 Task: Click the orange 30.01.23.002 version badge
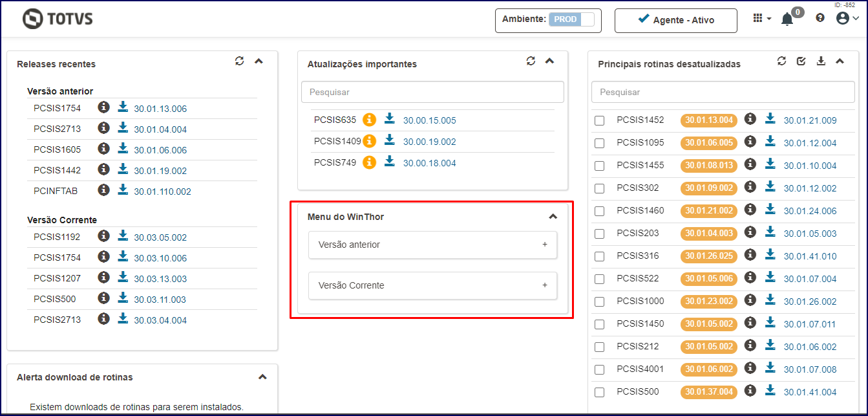click(x=709, y=301)
